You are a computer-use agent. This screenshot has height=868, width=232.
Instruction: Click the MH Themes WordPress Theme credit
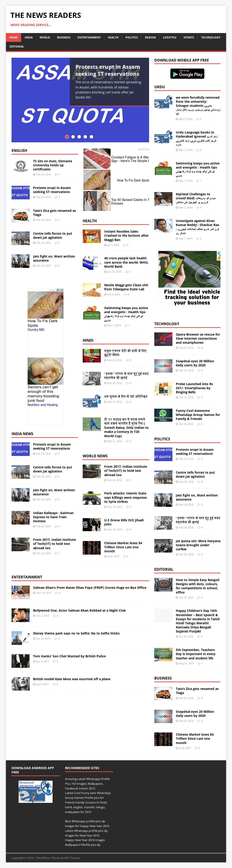tap(72, 858)
